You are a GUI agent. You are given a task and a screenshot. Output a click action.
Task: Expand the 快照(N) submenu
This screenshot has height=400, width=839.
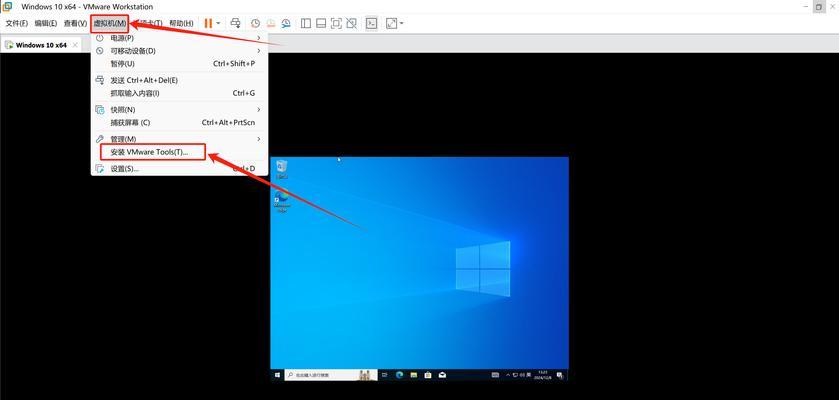[179, 110]
